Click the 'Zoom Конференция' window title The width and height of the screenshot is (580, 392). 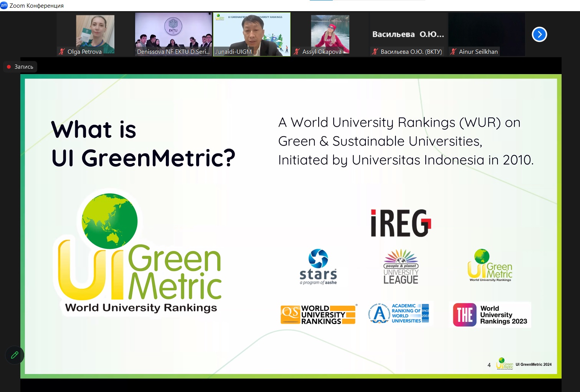coord(36,6)
